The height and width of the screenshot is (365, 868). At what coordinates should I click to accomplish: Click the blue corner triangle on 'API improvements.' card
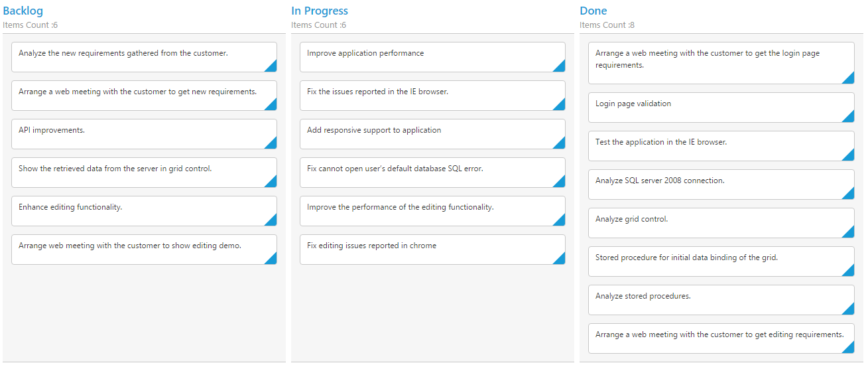(x=273, y=145)
